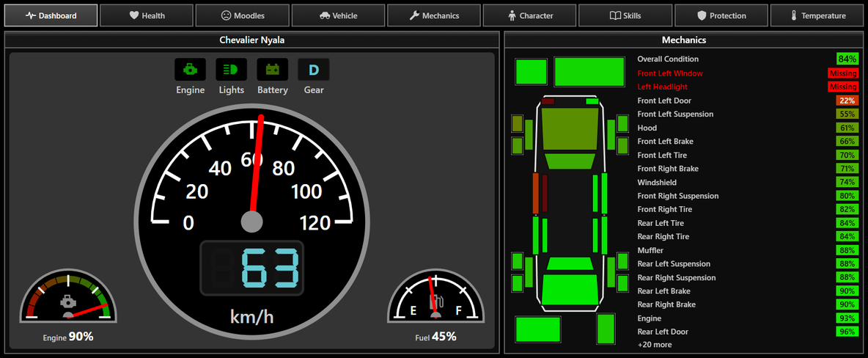Open the Temperature tab
Screen dimensions: 868x358
point(817,15)
